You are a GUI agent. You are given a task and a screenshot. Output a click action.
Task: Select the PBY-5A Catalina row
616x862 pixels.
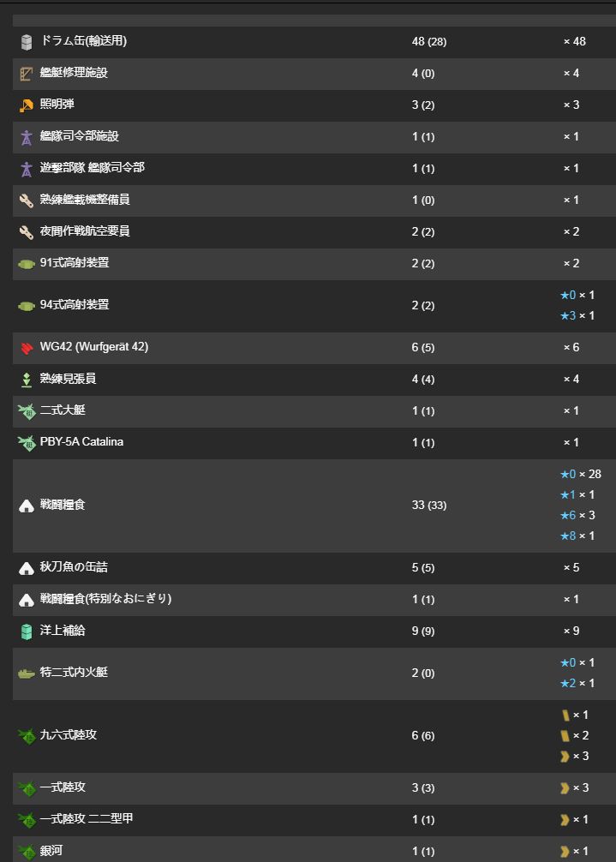[x=314, y=442]
